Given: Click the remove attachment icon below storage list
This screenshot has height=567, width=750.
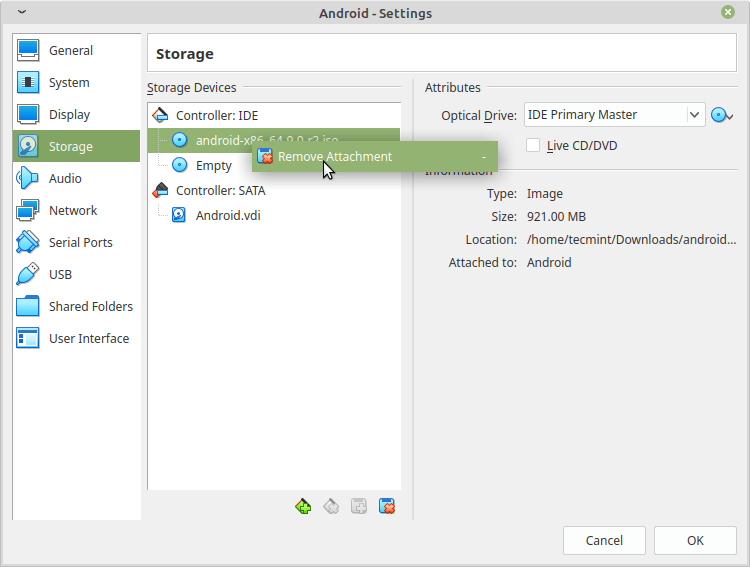Looking at the screenshot, I should [x=387, y=507].
